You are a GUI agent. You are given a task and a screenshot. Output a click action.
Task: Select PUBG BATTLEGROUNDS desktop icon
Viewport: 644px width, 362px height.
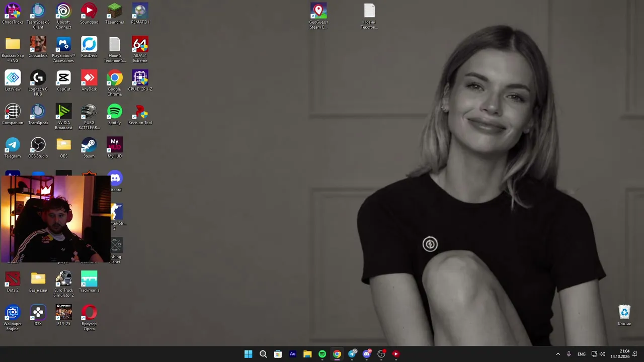pyautogui.click(x=89, y=117)
